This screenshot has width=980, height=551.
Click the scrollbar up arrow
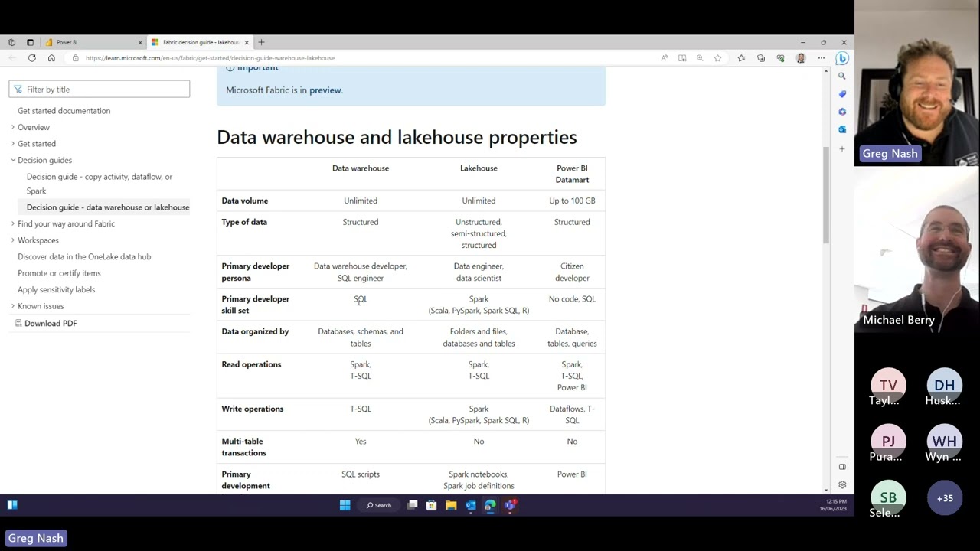(x=825, y=71)
